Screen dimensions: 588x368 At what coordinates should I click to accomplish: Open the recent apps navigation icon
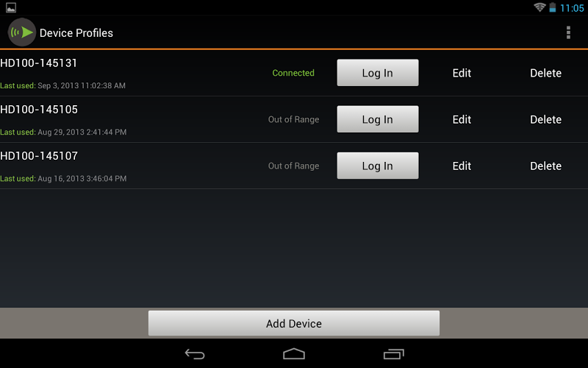393,354
